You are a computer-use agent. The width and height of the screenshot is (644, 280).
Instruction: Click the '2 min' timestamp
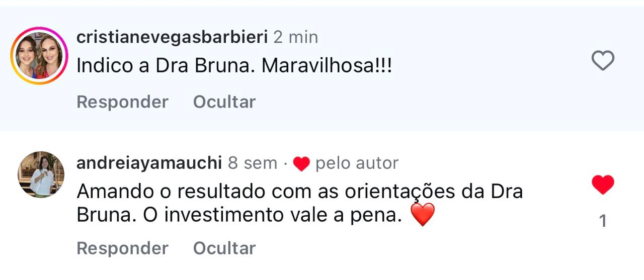pyautogui.click(x=296, y=37)
